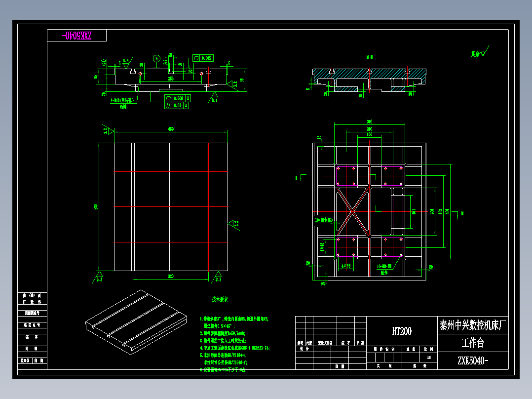Select the 255 dimension in section view

pyautogui.click(x=171, y=79)
